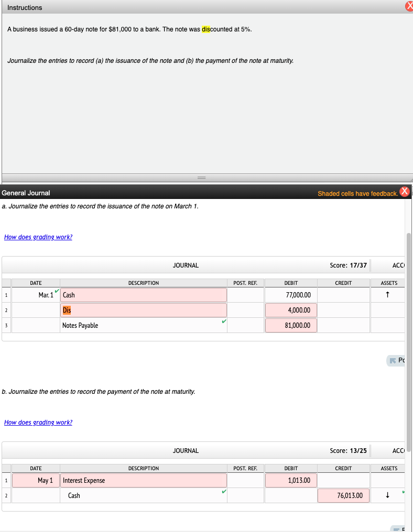Viewport: 413px width, 532px height.
Task: Click credit cell on Interest Expense row
Action: coord(343,481)
